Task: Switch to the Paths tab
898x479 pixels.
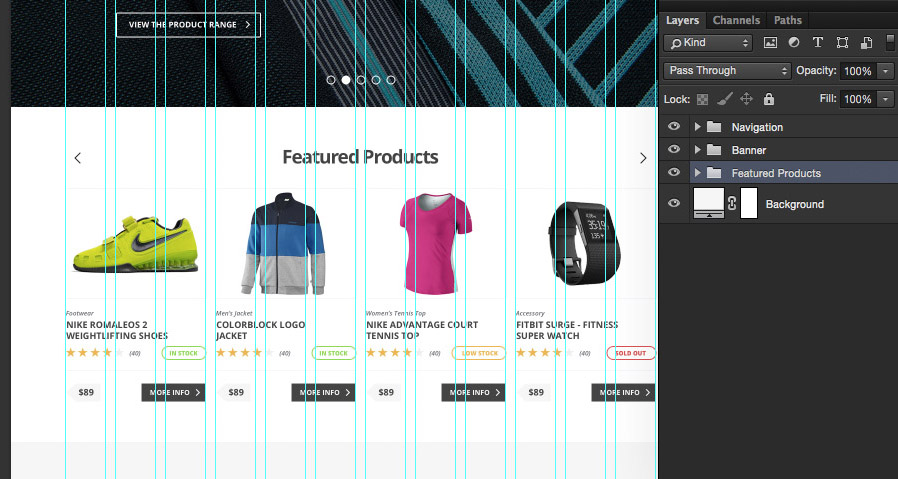Action: point(788,20)
